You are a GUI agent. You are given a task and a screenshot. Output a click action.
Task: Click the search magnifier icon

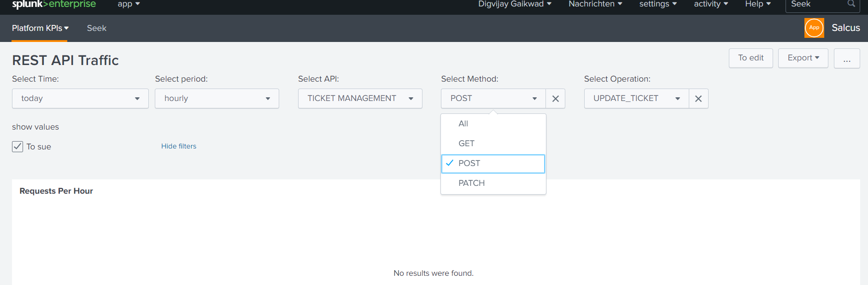pyautogui.click(x=851, y=4)
